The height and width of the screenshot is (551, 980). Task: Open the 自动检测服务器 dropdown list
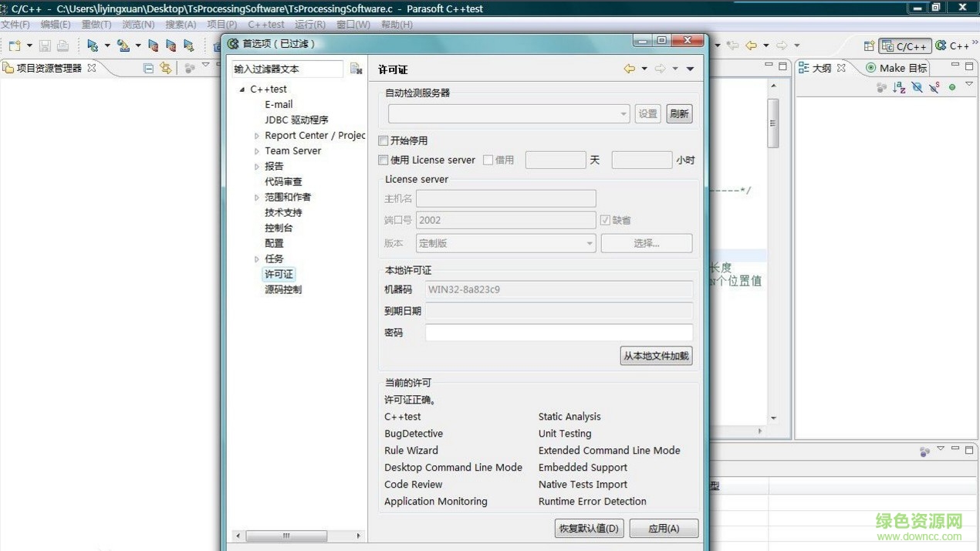pyautogui.click(x=625, y=113)
